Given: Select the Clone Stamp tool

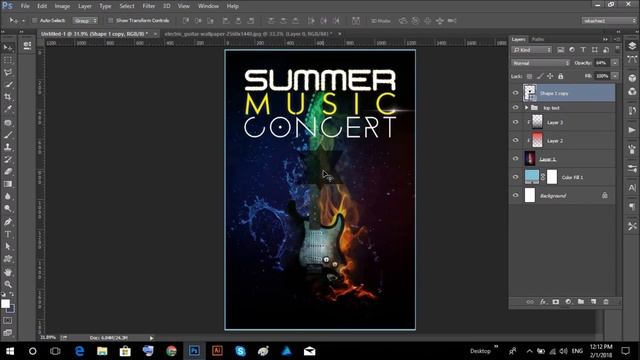Looking at the screenshot, I should coord(8,147).
